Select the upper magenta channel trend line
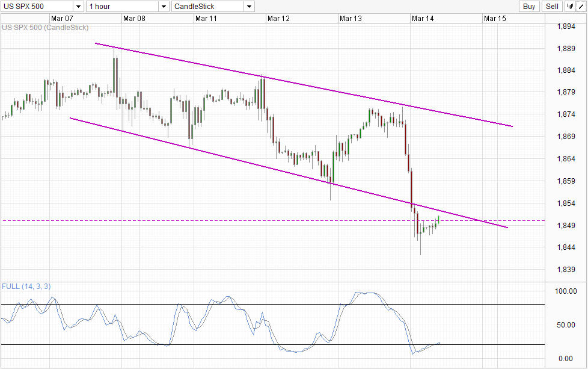Screen dimensions: 588x369 (x=304, y=85)
